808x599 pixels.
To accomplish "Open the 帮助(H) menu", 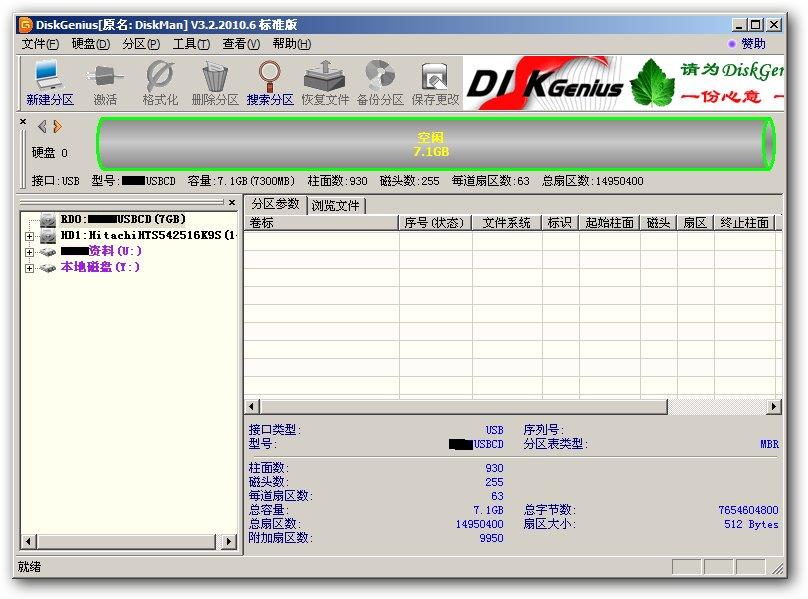I will 292,44.
